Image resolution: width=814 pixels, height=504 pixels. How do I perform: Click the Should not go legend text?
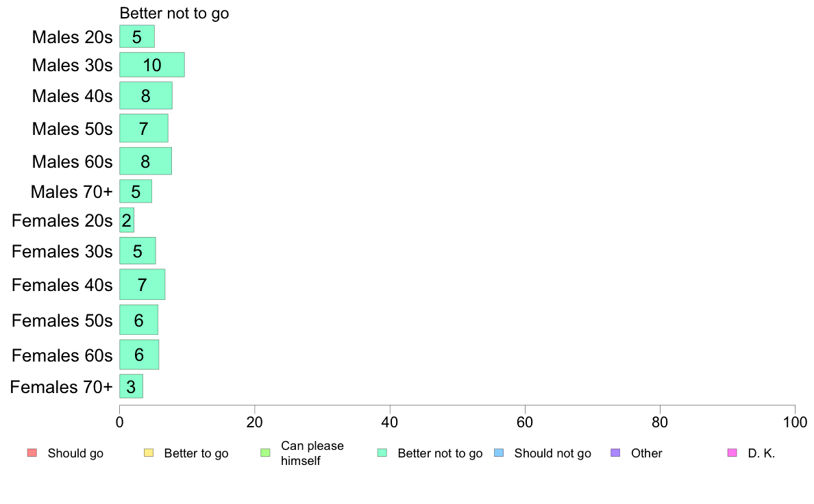pos(553,453)
